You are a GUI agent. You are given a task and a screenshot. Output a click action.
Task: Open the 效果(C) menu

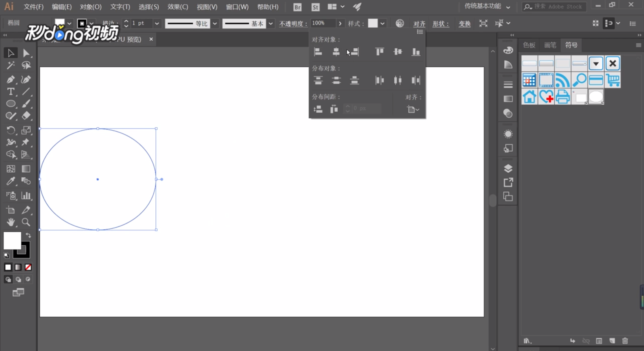(178, 7)
